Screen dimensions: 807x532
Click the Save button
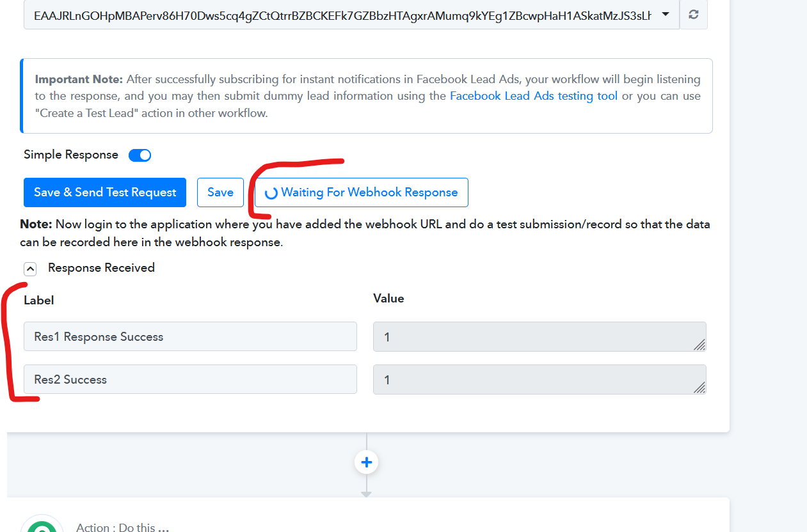click(x=220, y=192)
